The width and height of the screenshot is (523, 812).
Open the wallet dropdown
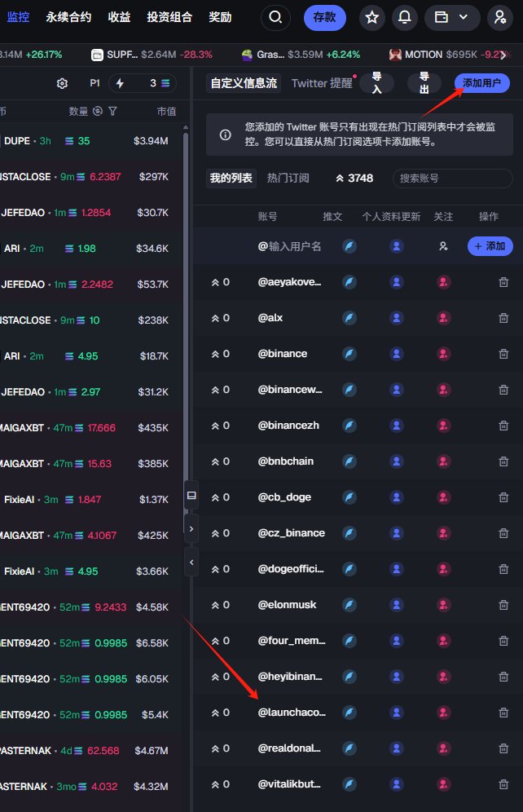click(x=452, y=18)
